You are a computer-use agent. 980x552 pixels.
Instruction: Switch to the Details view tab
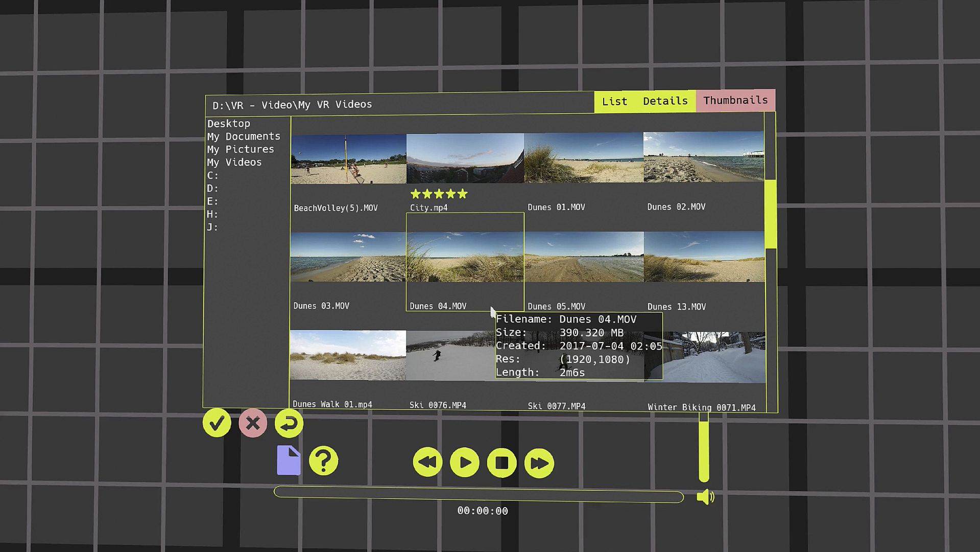click(665, 101)
